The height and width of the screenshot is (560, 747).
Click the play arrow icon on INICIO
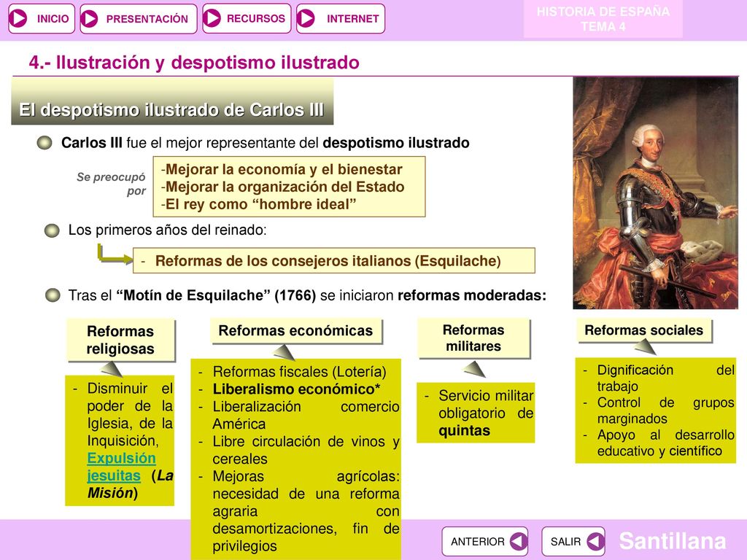[19, 18]
